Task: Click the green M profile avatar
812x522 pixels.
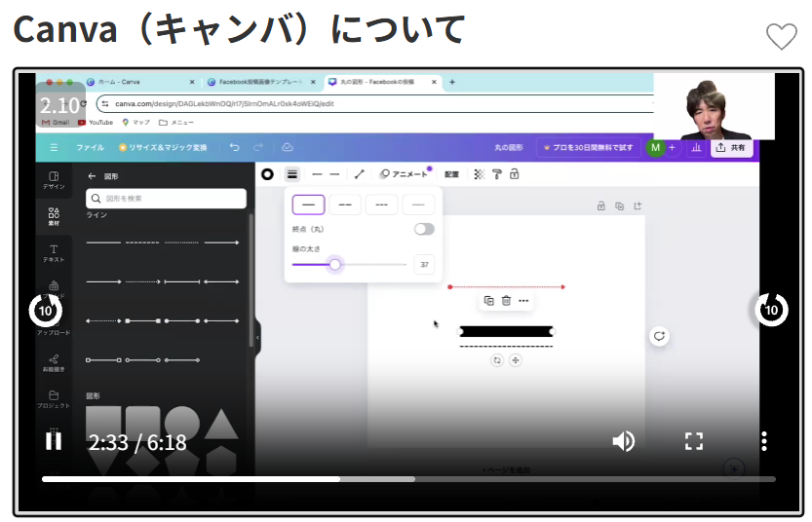Action: (x=655, y=147)
